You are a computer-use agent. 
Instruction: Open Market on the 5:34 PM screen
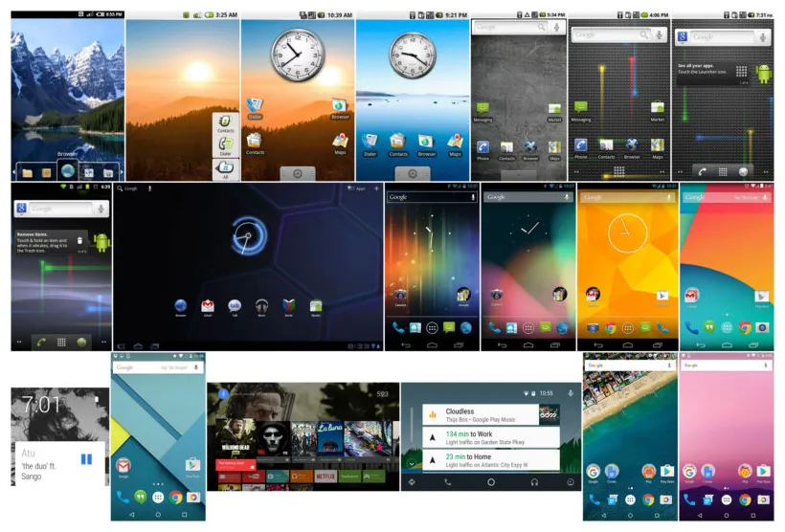click(x=554, y=112)
